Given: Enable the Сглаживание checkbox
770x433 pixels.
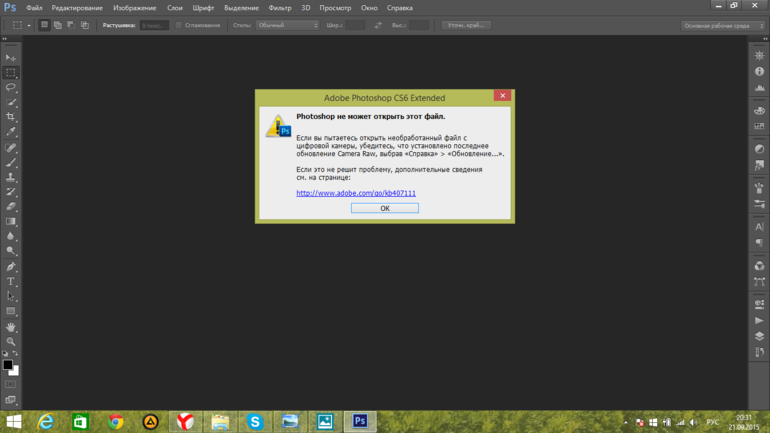Looking at the screenshot, I should pyautogui.click(x=179, y=25).
